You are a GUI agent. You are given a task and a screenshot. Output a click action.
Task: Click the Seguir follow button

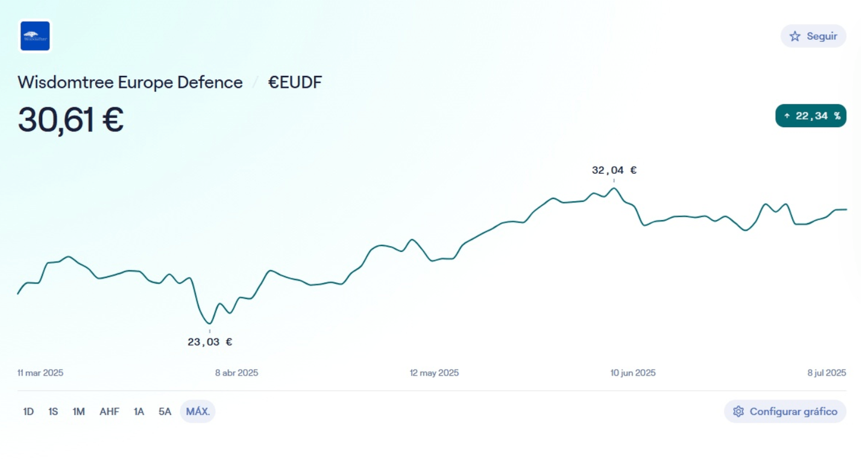click(x=813, y=36)
